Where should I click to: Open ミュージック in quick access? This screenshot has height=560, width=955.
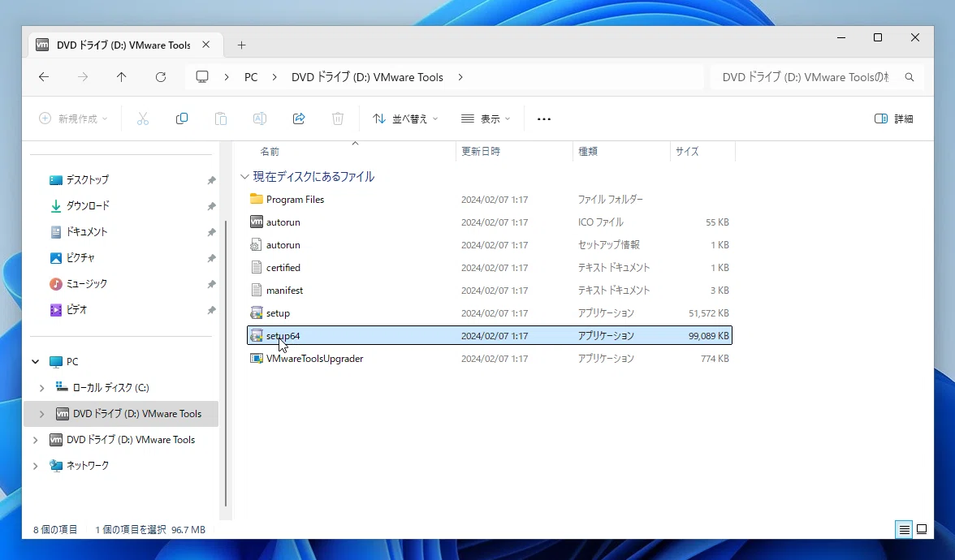click(x=86, y=284)
